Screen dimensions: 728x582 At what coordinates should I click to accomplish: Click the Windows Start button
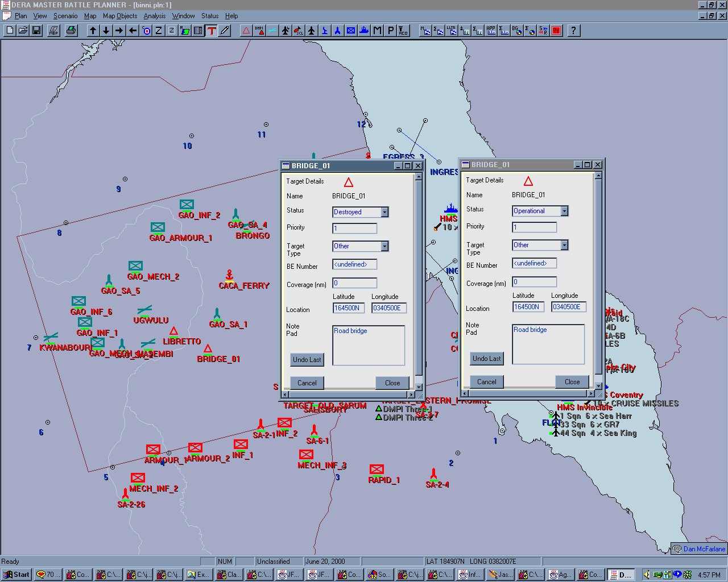tap(16, 575)
